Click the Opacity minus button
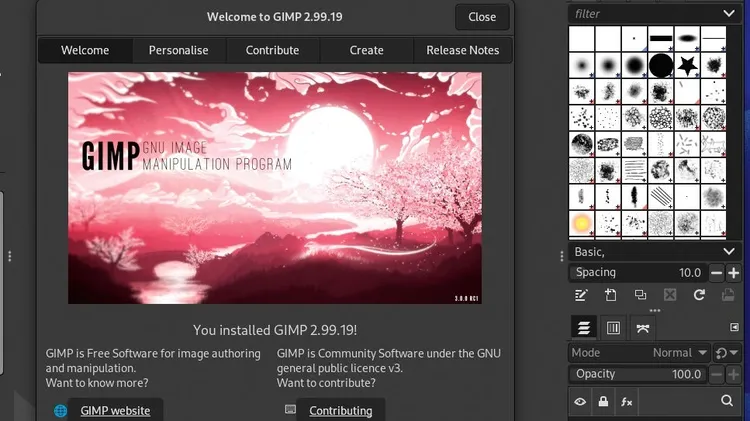The image size is (750, 421). [x=716, y=375]
